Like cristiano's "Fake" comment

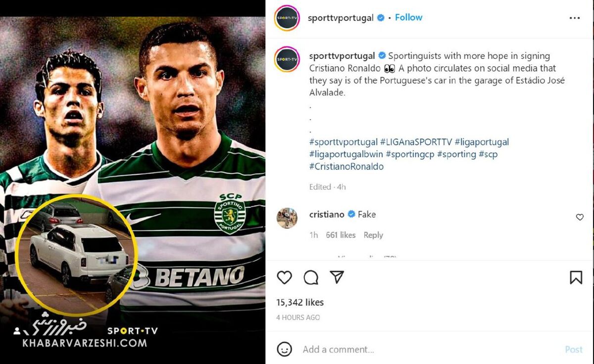click(x=580, y=217)
